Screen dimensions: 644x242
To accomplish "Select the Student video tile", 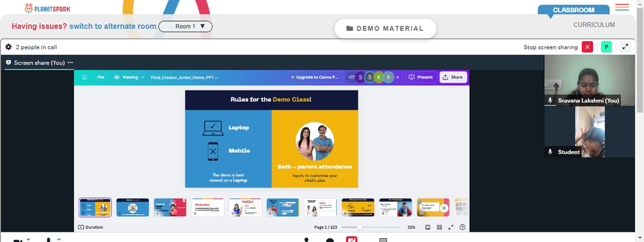I will point(589,132).
